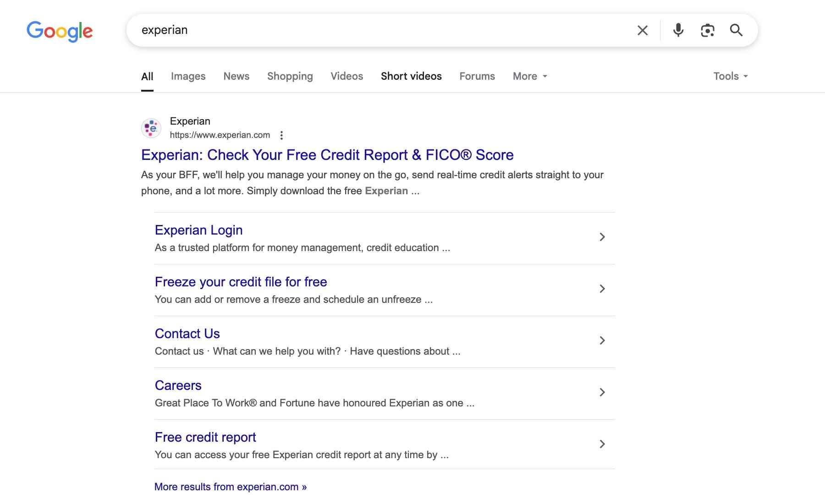The height and width of the screenshot is (504, 825).
Task: Open Freeze your credit file for free link
Action: tap(241, 282)
